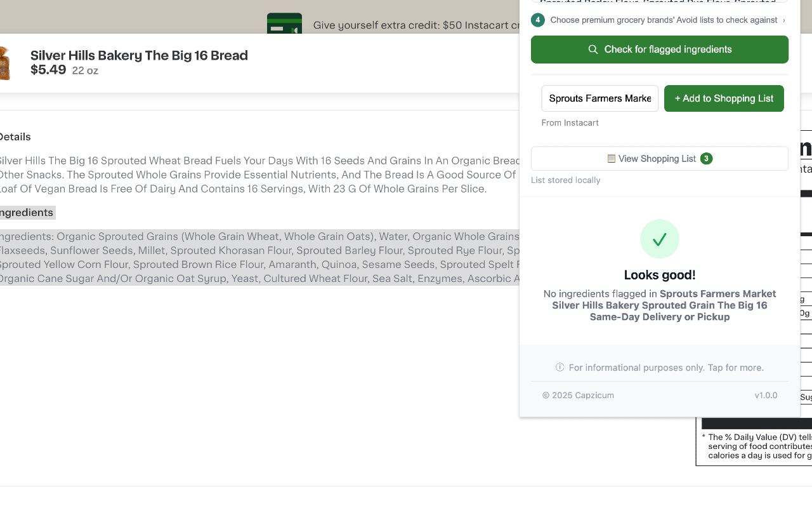The width and height of the screenshot is (812, 508).
Task: Click the shopping list count badge showing 3
Action: point(706,158)
